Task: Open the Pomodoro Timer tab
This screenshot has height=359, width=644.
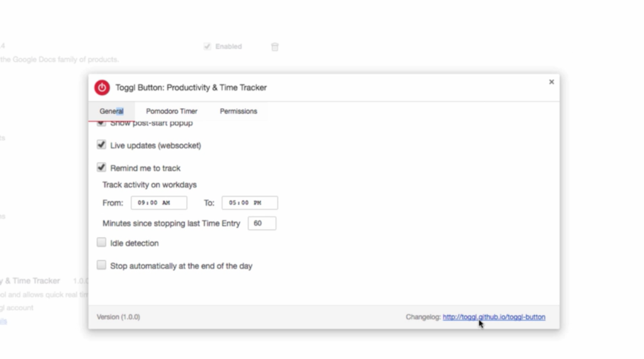Action: (172, 111)
